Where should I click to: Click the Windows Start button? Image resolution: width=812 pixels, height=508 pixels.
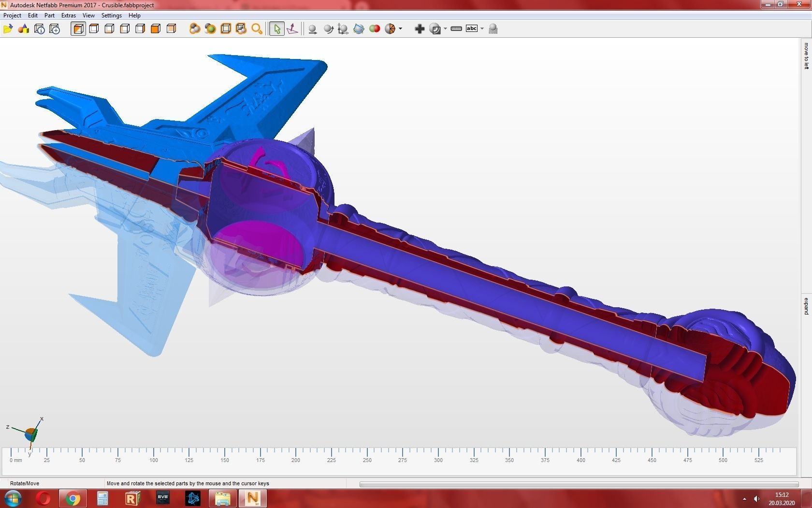13,498
